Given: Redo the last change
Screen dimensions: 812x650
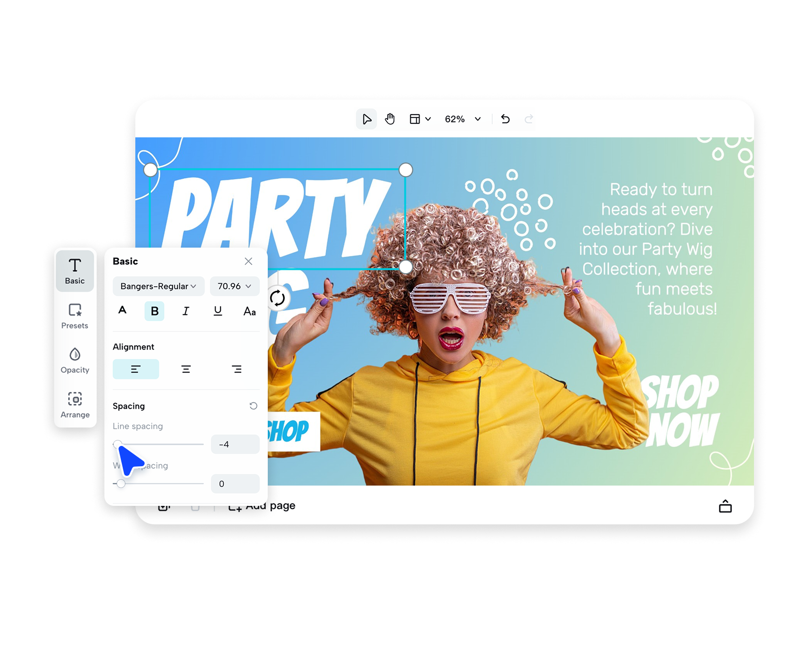Looking at the screenshot, I should click(530, 119).
